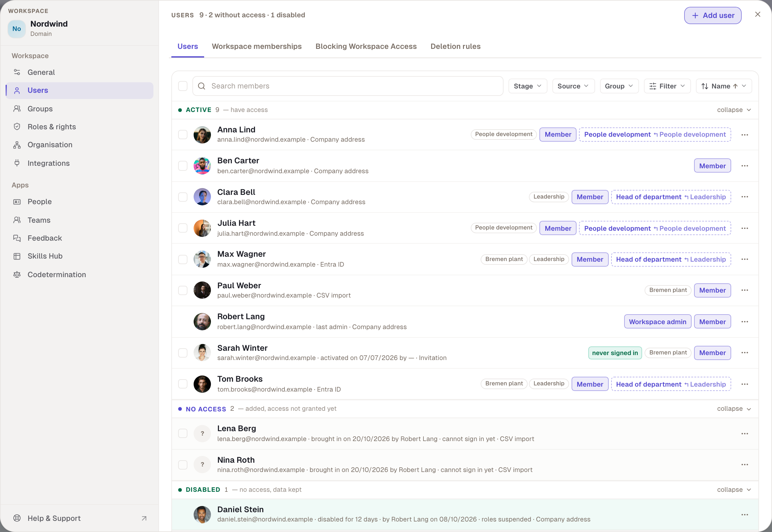Open the Source filter dropdown
This screenshot has width=772, height=532.
click(573, 86)
